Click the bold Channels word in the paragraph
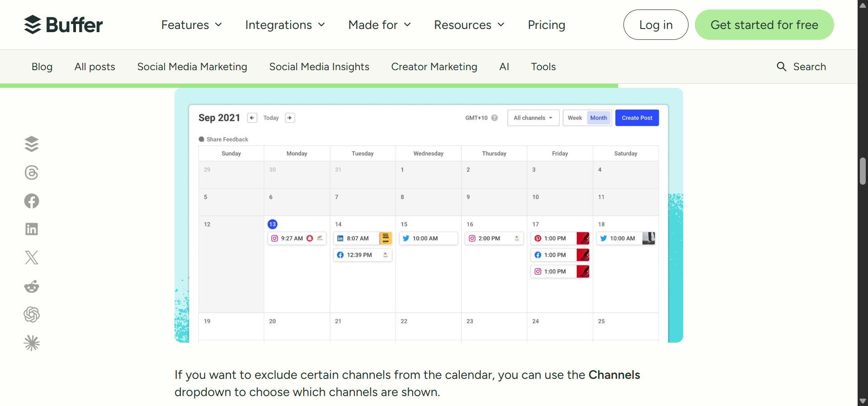 (614, 375)
